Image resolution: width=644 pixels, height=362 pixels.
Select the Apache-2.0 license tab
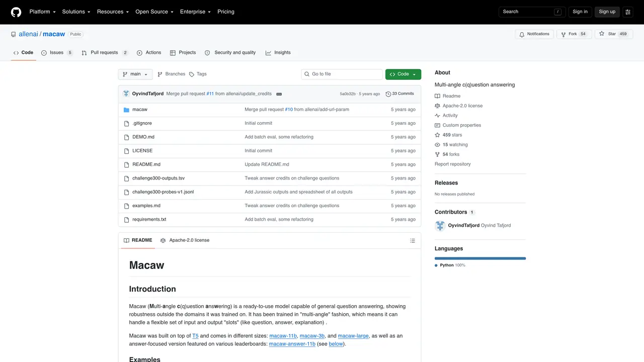pyautogui.click(x=184, y=241)
